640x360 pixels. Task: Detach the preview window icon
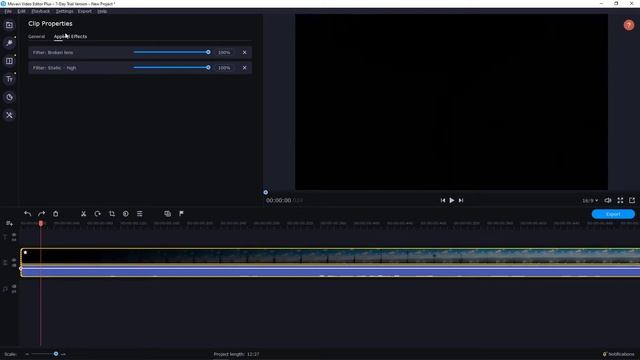(632, 200)
